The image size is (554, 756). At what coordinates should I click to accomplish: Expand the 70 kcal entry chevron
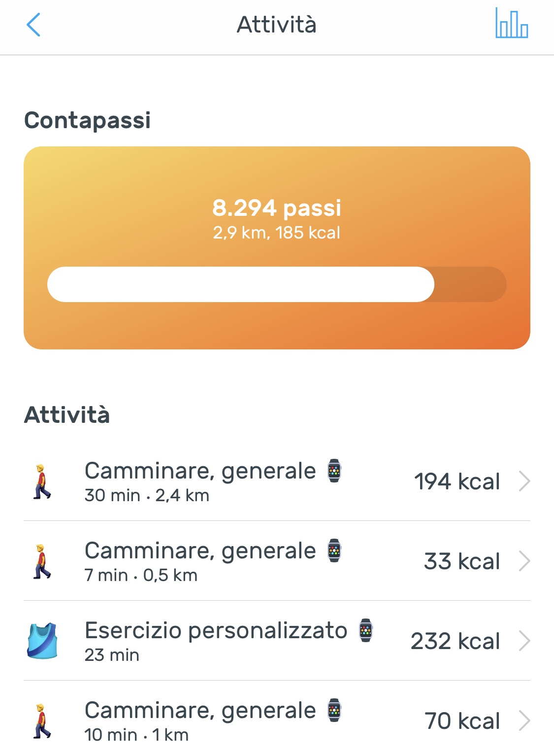tap(525, 721)
